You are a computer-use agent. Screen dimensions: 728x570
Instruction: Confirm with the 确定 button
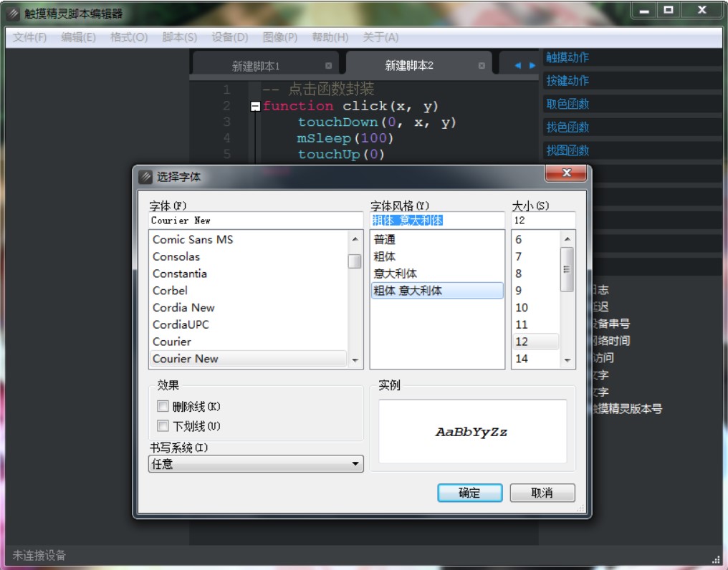point(469,493)
